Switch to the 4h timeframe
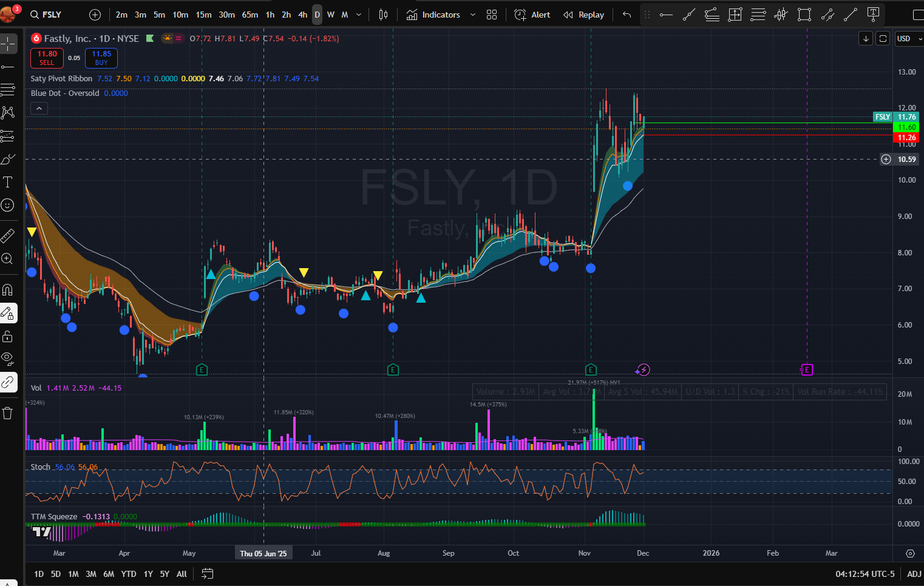 click(x=302, y=15)
